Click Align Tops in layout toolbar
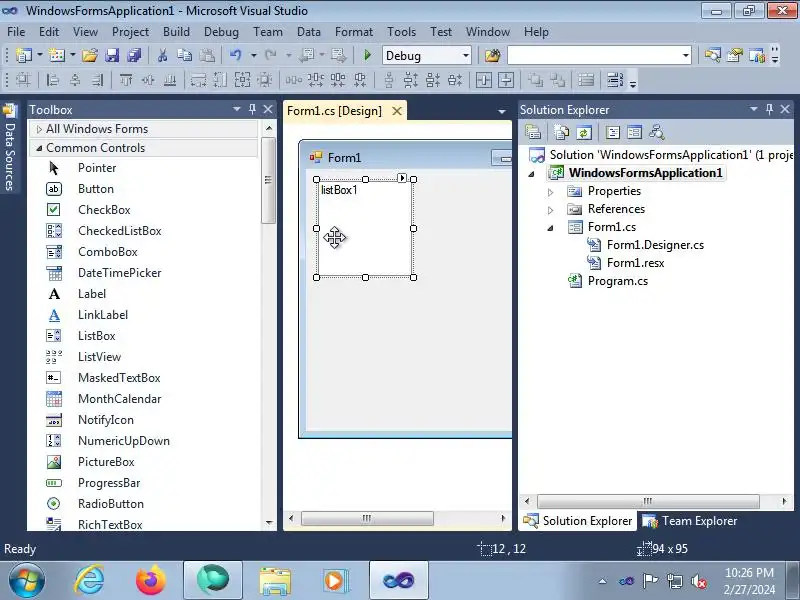The height and width of the screenshot is (600, 800). [x=126, y=80]
